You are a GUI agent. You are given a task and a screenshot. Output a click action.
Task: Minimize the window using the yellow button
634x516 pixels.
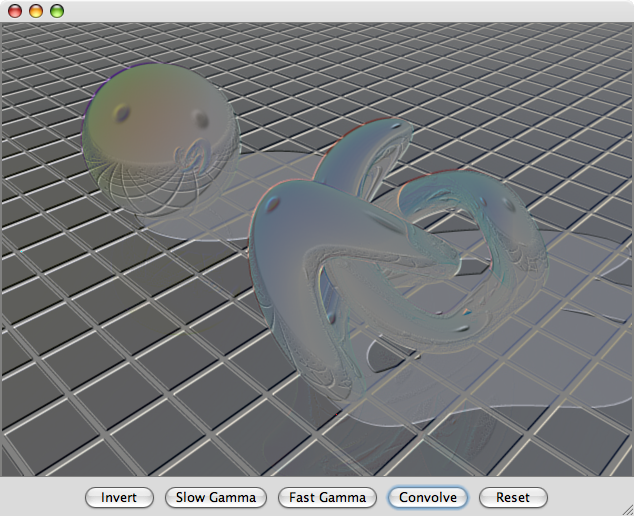(35, 11)
